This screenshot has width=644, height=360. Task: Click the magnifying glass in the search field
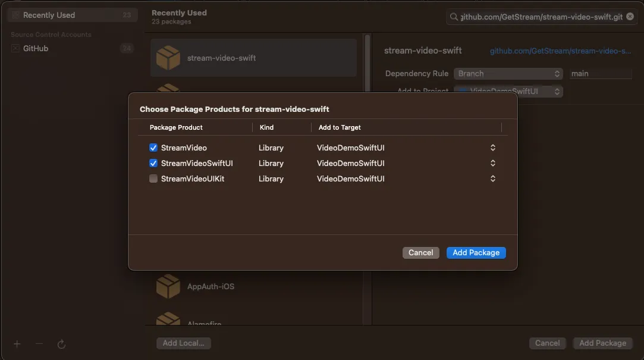tap(454, 16)
